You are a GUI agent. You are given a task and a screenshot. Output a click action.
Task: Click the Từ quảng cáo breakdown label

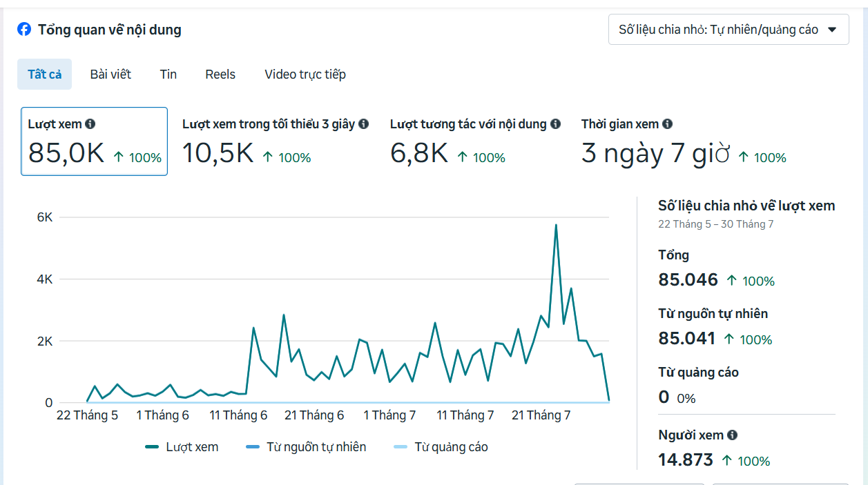[x=698, y=373]
